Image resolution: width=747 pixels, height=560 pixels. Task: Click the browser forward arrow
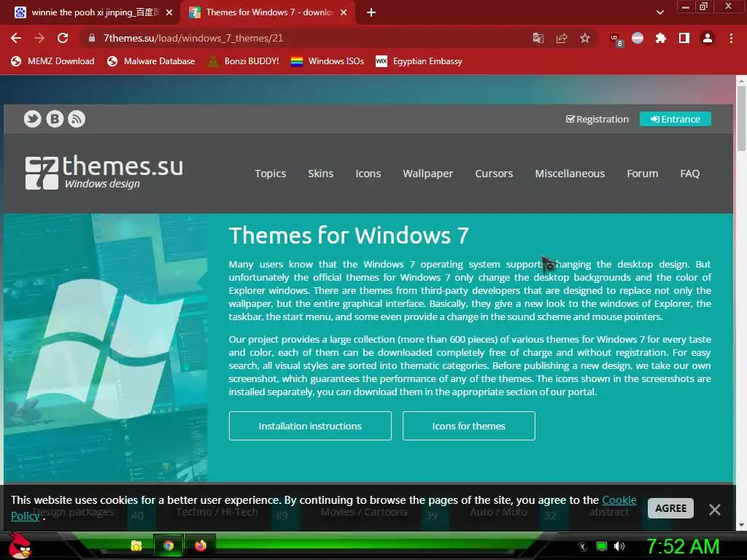[x=39, y=38]
